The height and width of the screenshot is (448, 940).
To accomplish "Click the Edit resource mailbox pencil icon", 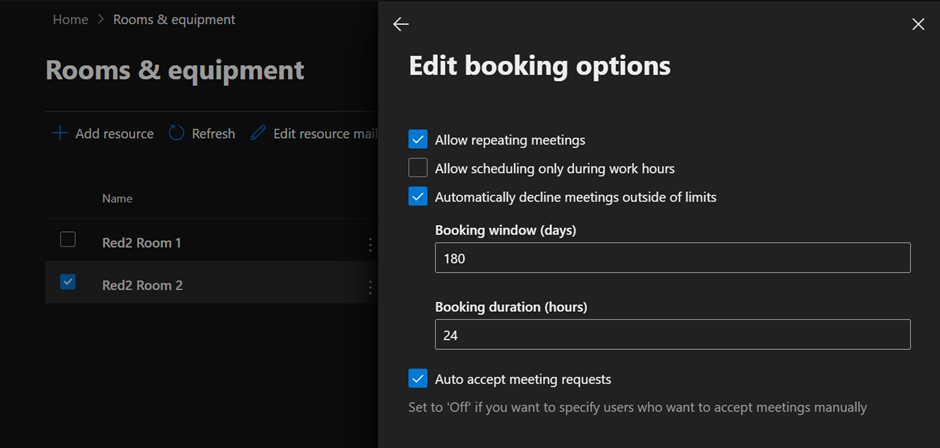I will 258,133.
